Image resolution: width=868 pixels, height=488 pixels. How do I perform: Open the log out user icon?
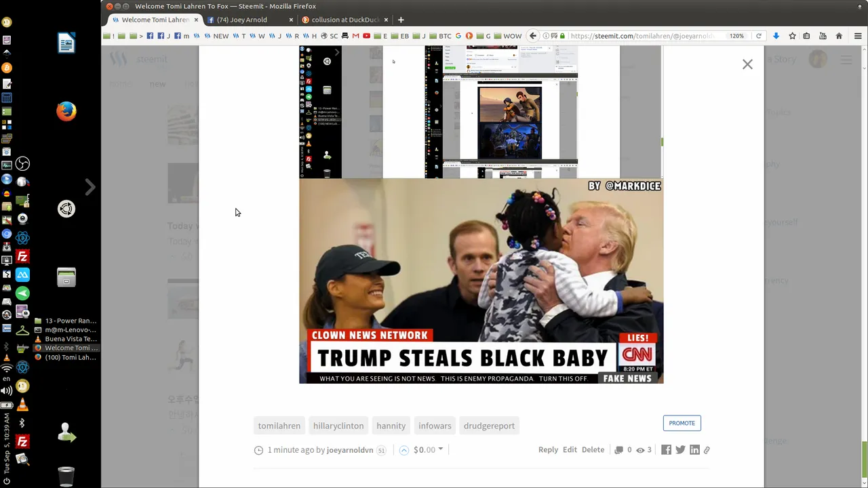(x=66, y=432)
